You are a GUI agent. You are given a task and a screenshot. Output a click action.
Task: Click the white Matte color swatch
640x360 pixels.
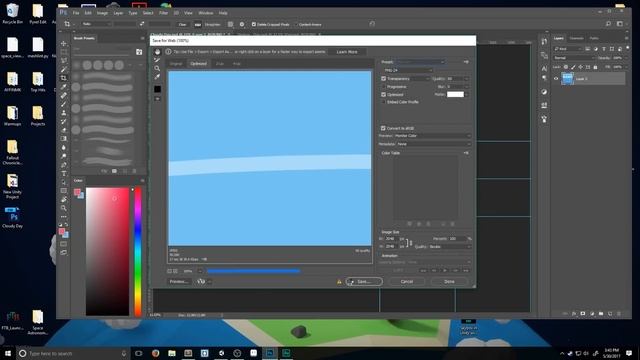click(x=455, y=94)
